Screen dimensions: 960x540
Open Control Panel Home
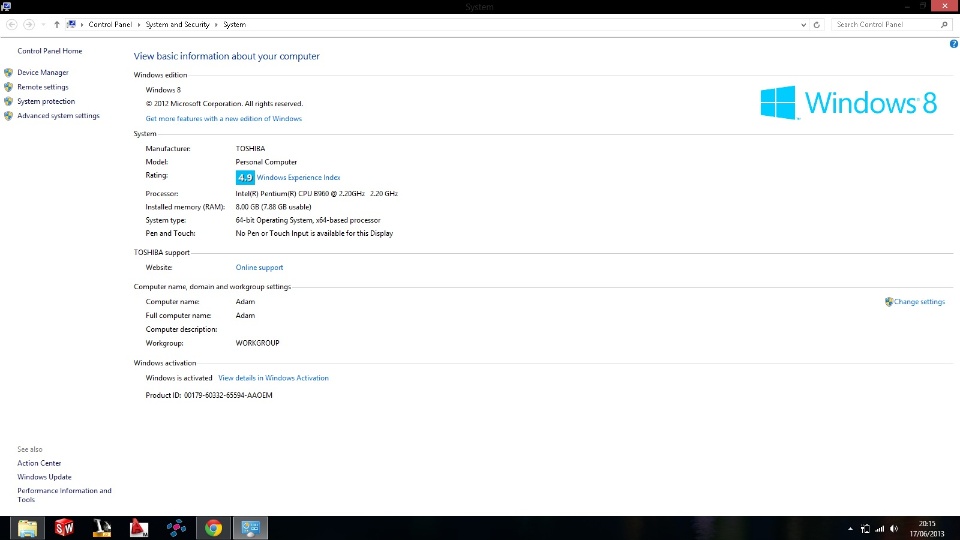[x=50, y=51]
